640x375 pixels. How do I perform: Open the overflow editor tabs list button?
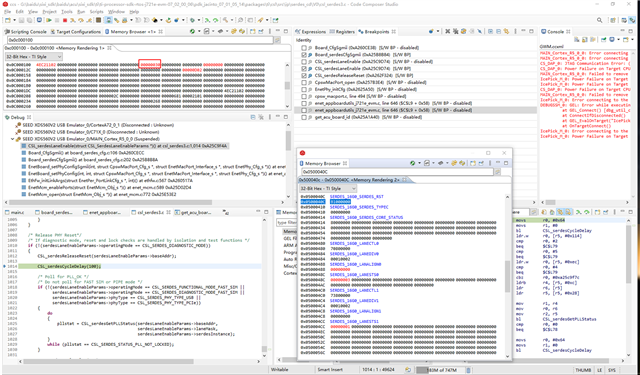(x=226, y=212)
